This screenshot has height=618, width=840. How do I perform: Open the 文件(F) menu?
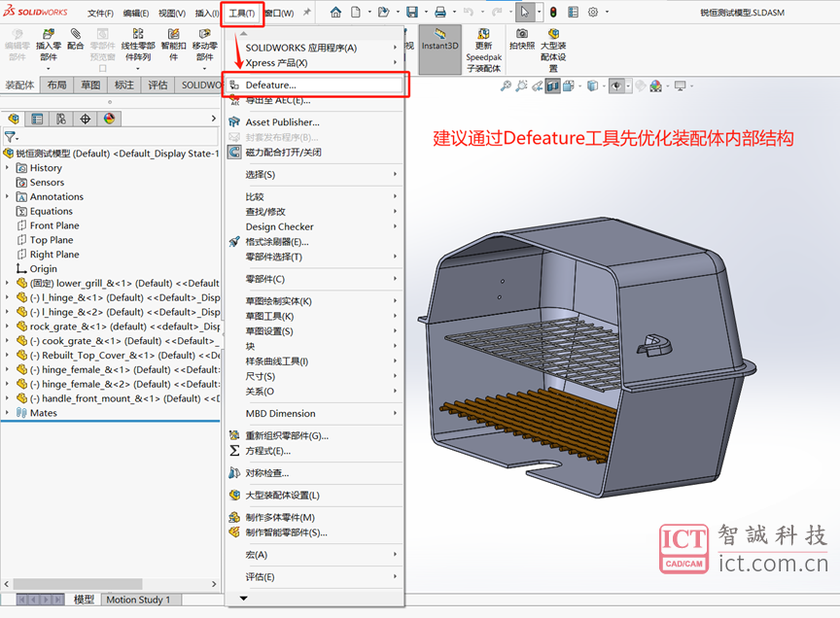pos(101,13)
